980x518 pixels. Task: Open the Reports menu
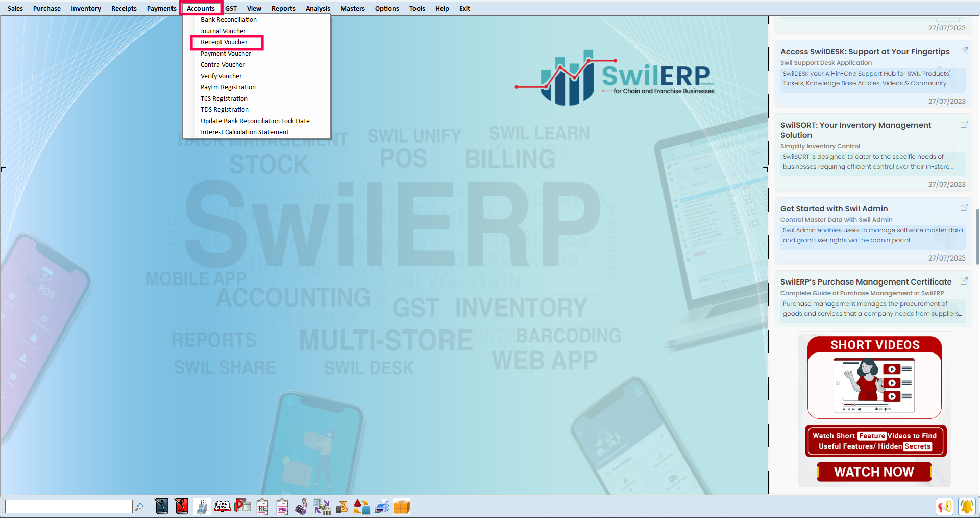click(x=283, y=8)
